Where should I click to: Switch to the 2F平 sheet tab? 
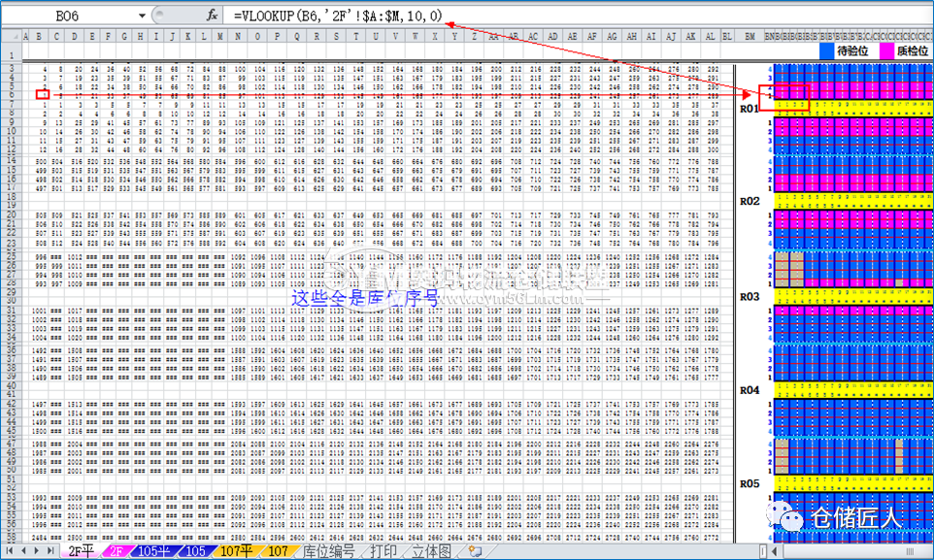click(81, 551)
